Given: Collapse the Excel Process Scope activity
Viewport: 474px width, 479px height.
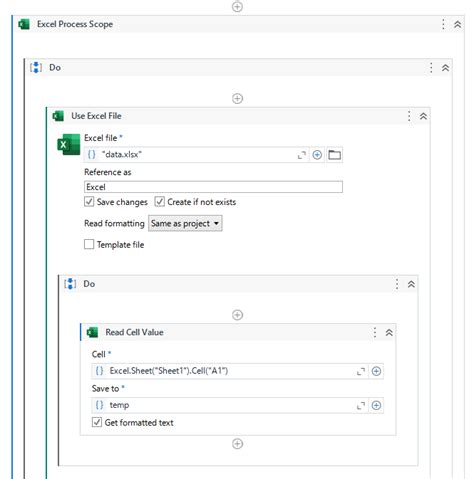Looking at the screenshot, I should coord(458,24).
